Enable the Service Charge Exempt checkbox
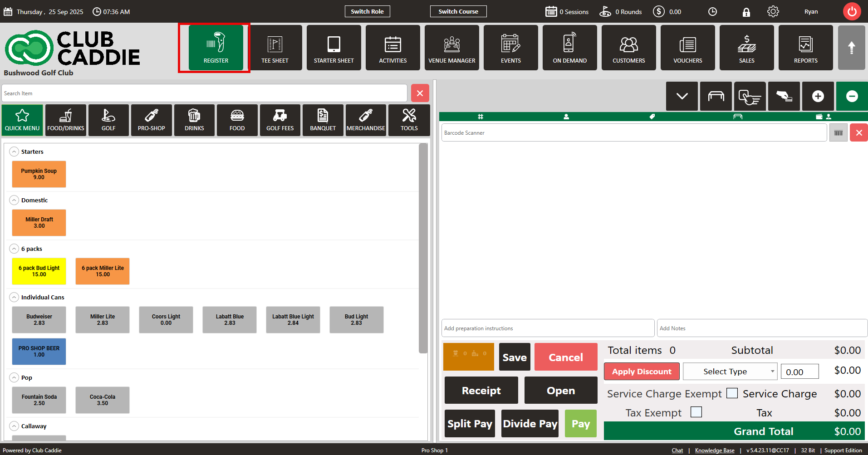Image resolution: width=868 pixels, height=455 pixels. point(731,393)
